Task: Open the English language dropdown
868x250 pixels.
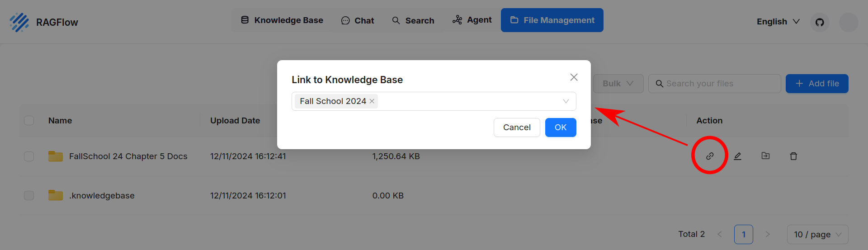Action: click(x=778, y=21)
